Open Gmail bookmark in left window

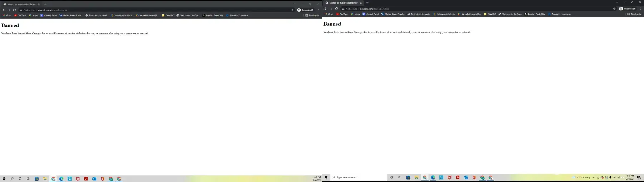[7, 15]
